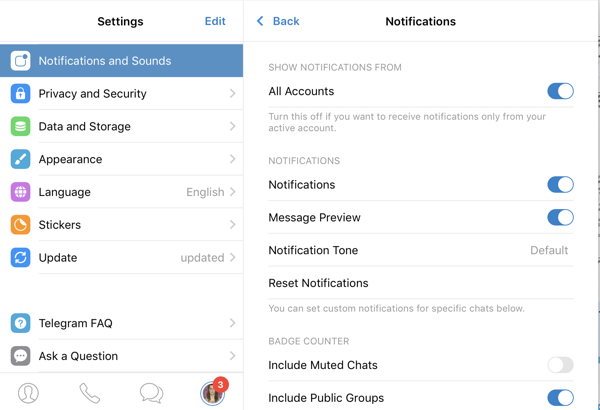Click the Privacy and Security lock icon
This screenshot has height=410, width=600.
20,93
